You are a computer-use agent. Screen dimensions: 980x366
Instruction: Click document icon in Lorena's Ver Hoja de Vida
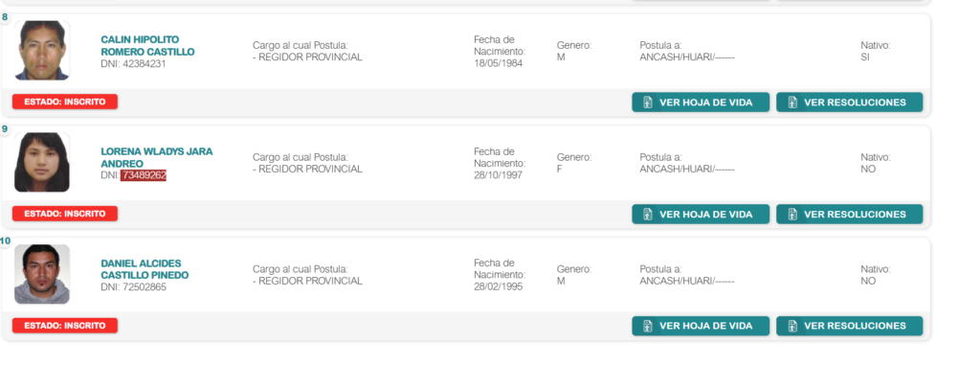pyautogui.click(x=648, y=215)
